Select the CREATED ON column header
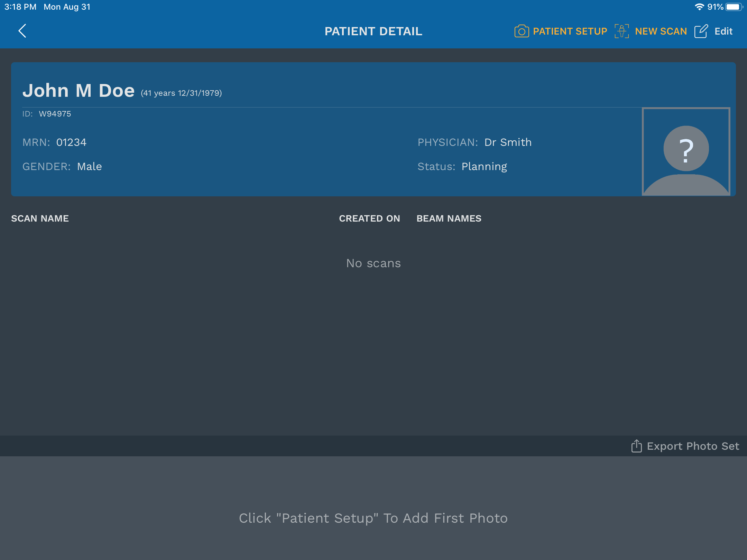The image size is (747, 560). [x=369, y=218]
